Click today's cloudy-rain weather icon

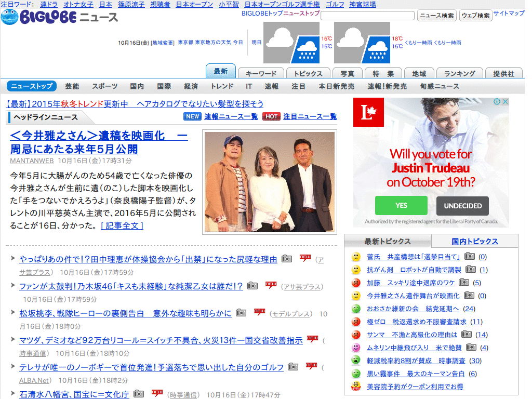click(291, 43)
